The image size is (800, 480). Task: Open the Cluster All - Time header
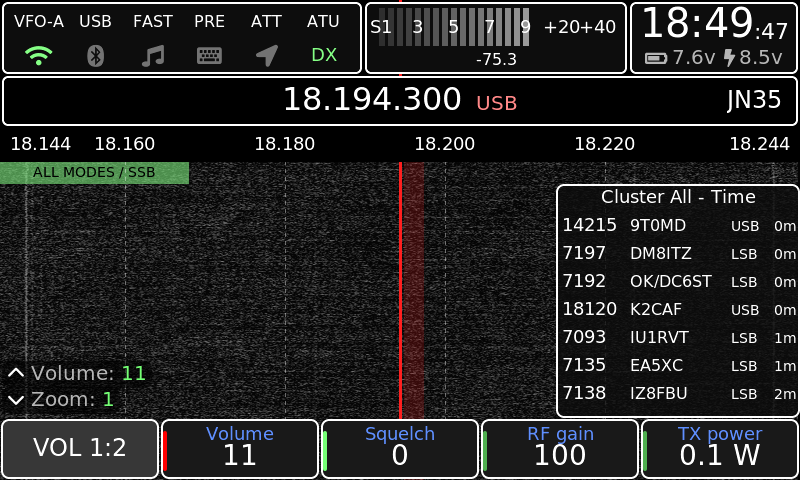click(x=678, y=197)
